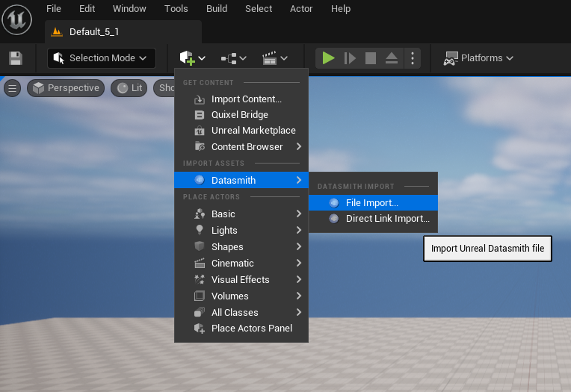
Task: Open play mode options three-dot menu
Action: coord(413,58)
